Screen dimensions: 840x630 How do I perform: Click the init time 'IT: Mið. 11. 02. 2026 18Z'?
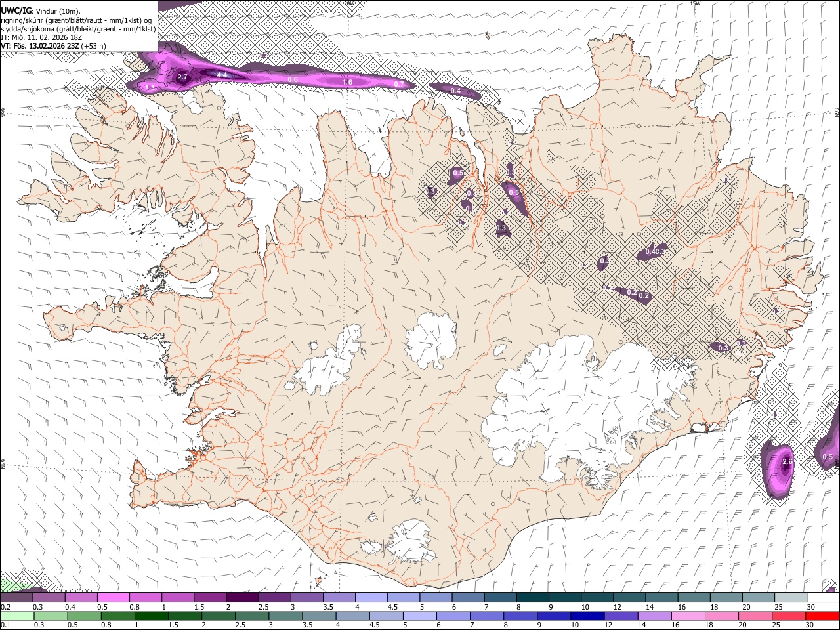41,37
